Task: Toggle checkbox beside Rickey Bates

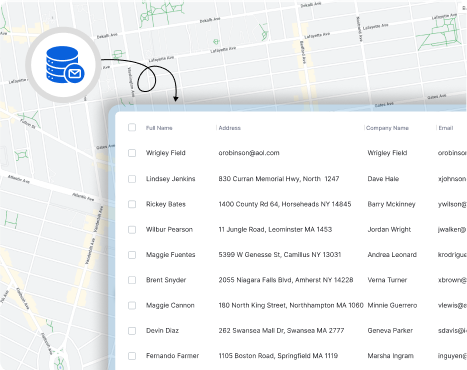Action: point(132,204)
